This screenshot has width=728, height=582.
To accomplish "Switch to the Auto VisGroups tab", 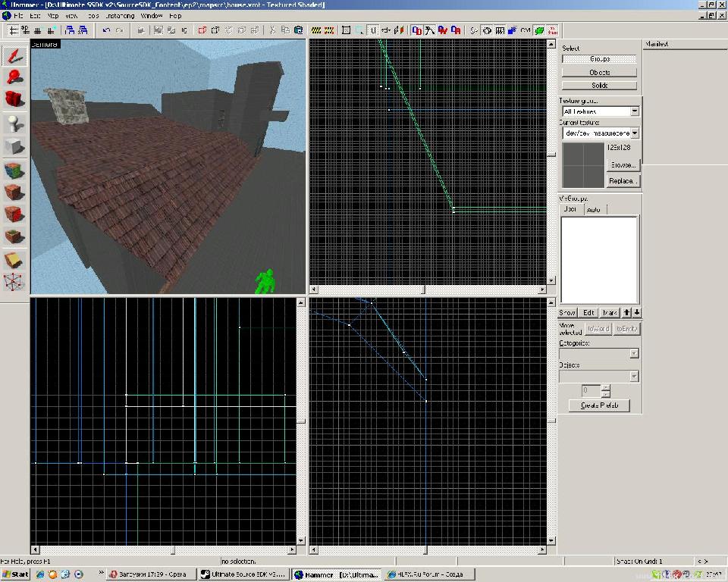I will 594,209.
